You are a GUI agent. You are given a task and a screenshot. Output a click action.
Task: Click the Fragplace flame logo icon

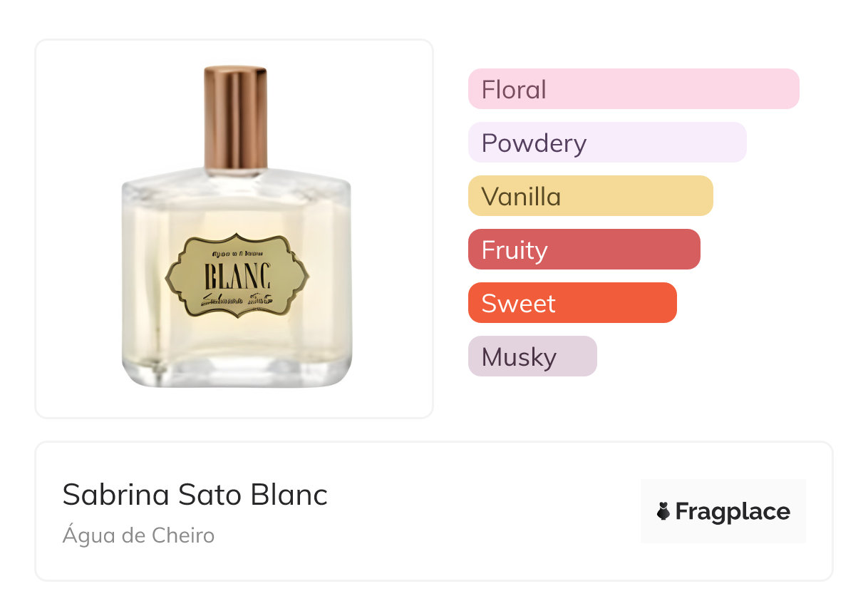[663, 511]
